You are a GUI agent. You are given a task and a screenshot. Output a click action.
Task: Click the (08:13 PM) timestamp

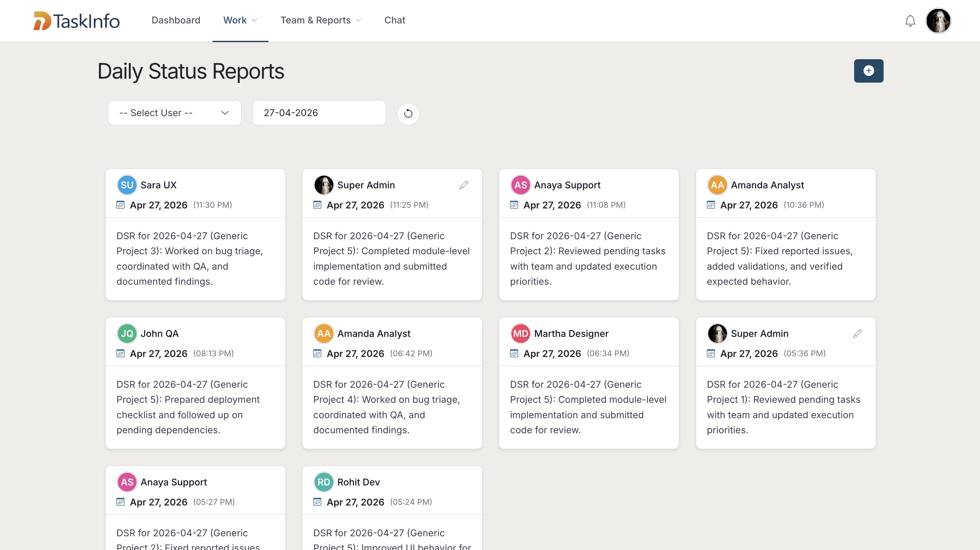[214, 353]
